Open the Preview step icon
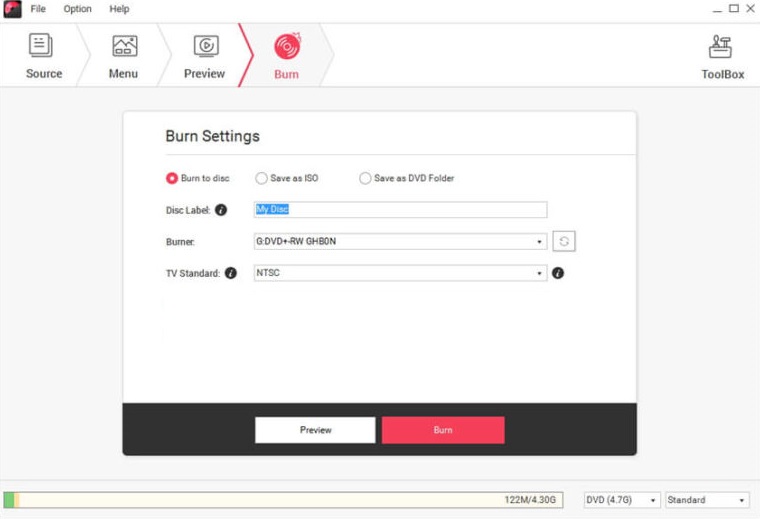This screenshot has height=519, width=760. pyautogui.click(x=206, y=46)
